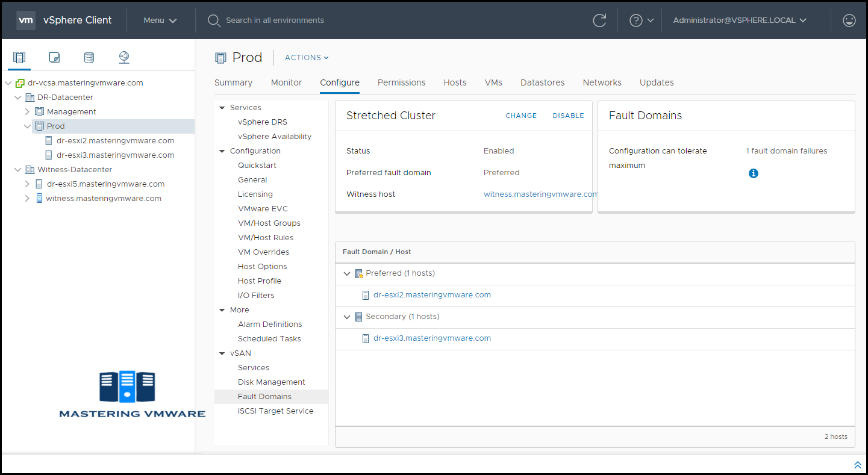Viewport: 868px width, 475px height.
Task: Select dr-esxi2.masteringvmware.com in inventory tree
Action: pyautogui.click(x=115, y=141)
